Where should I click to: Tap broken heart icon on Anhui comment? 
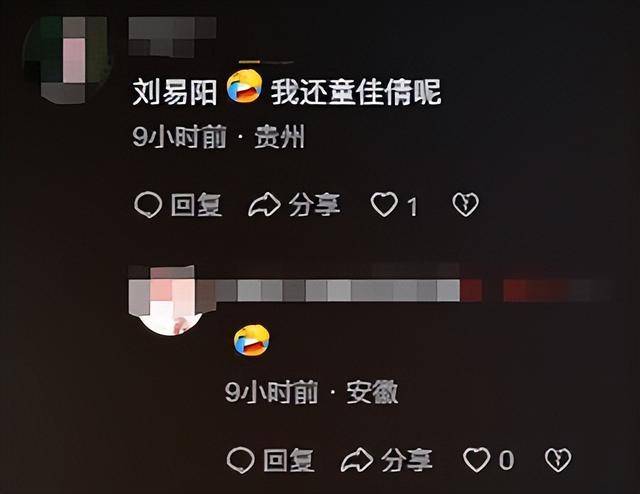coord(558,460)
